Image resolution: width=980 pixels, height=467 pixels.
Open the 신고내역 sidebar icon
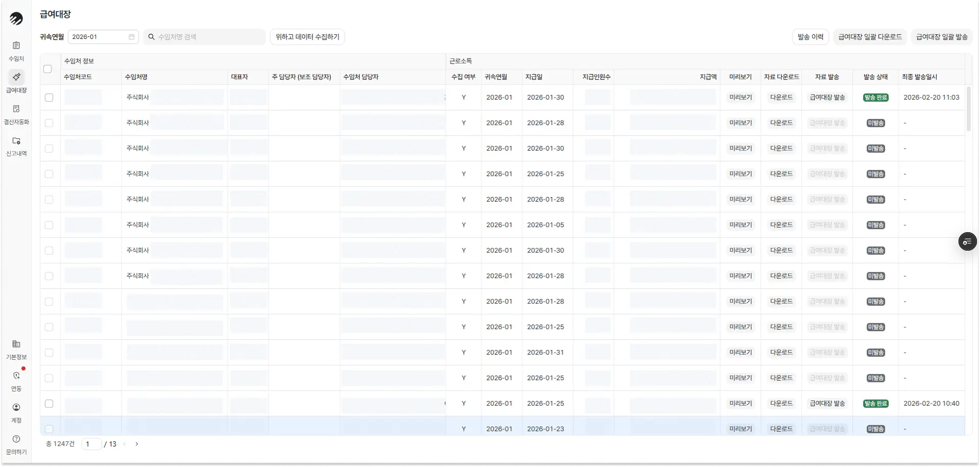click(16, 141)
